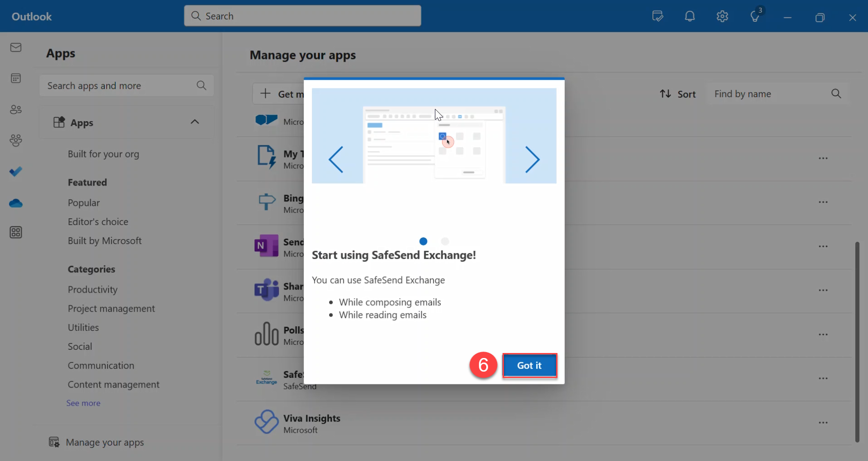Screen dimensions: 868x461
Task: Click the Get more apps button
Action: coord(278,94)
